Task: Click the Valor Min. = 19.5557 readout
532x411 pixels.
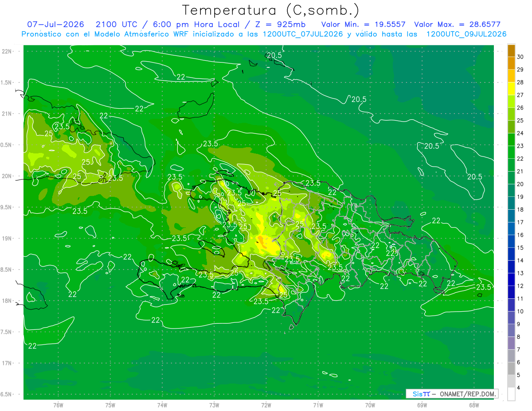Action: pyautogui.click(x=363, y=24)
